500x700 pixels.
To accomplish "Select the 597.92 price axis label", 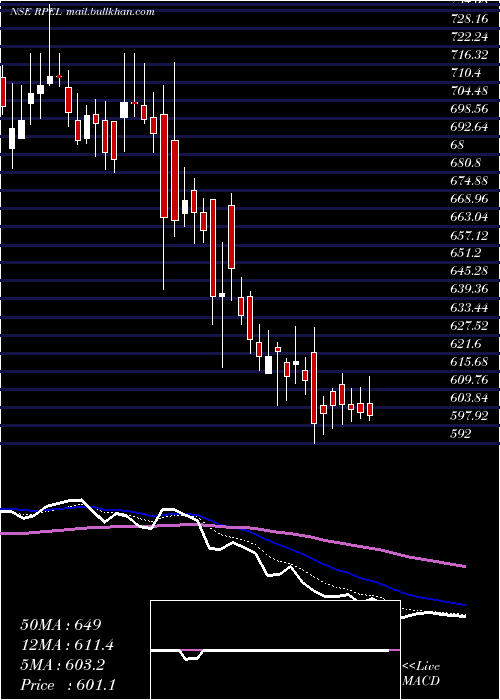I will click(469, 416).
